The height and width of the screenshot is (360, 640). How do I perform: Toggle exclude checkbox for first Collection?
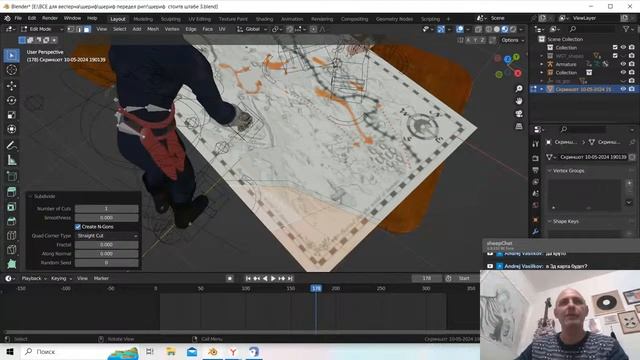pyautogui.click(x=615, y=47)
